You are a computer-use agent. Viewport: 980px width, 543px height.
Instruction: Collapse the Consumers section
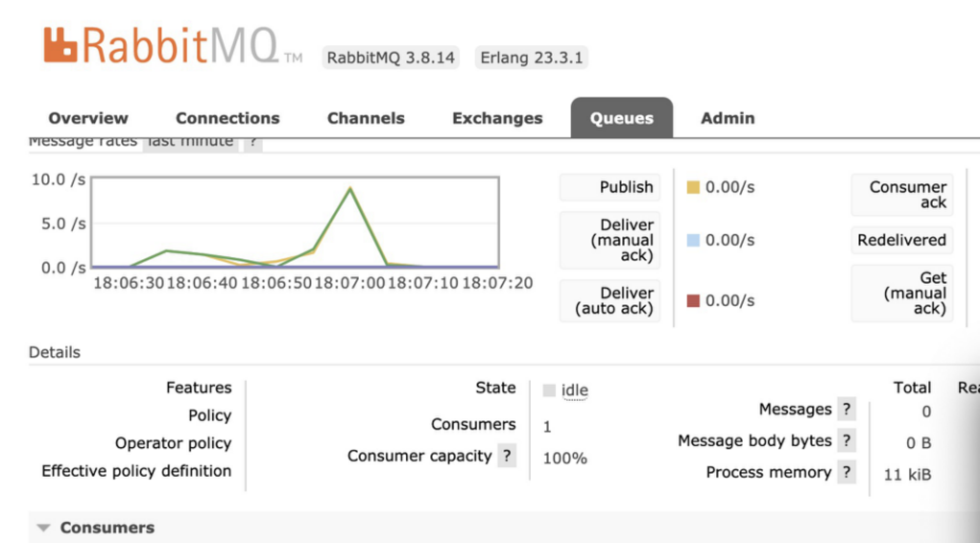click(x=44, y=528)
